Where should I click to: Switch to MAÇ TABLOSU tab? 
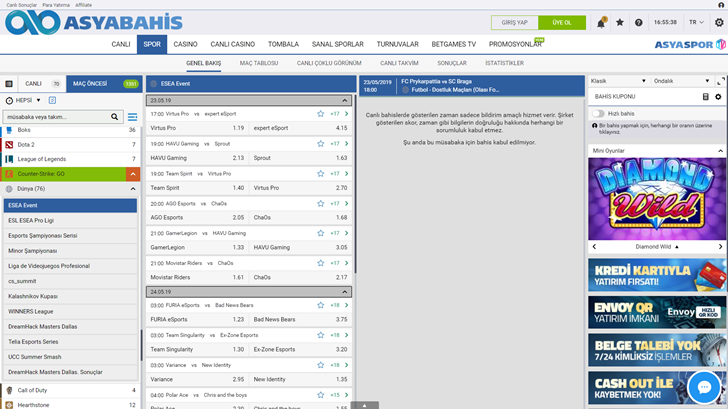click(259, 63)
